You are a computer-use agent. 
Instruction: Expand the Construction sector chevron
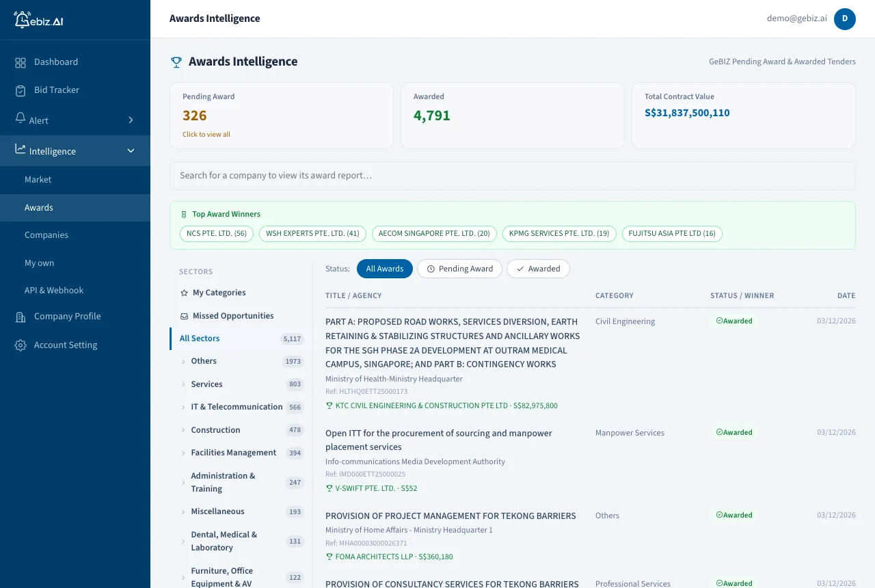coord(183,430)
